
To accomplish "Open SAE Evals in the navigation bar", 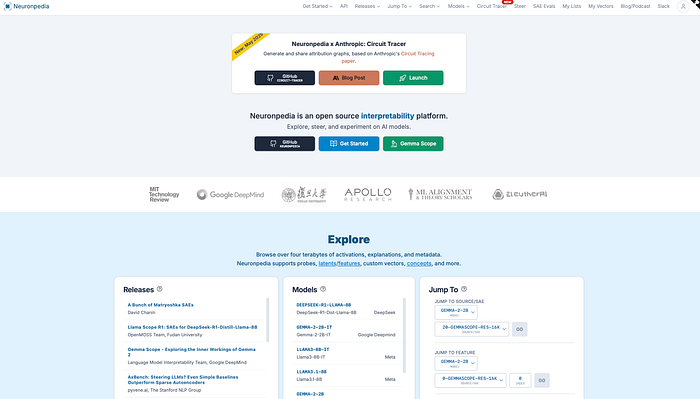I will [x=544, y=6].
